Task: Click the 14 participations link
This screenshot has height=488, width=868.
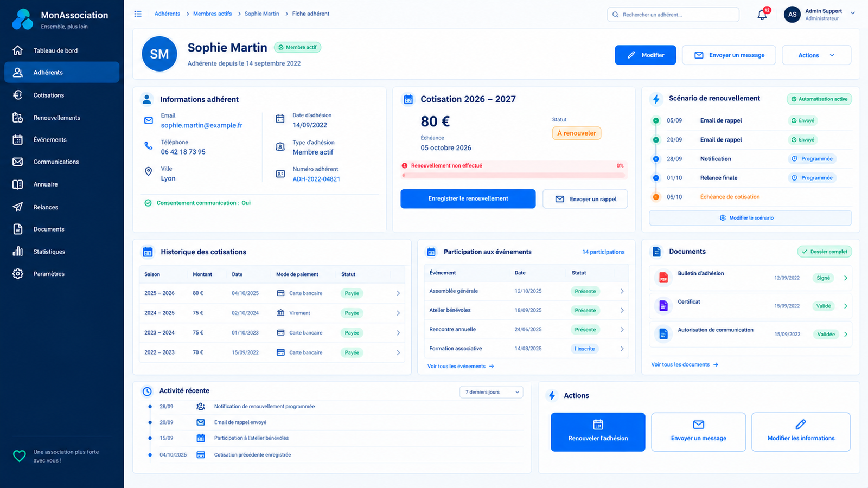Action: pos(603,252)
